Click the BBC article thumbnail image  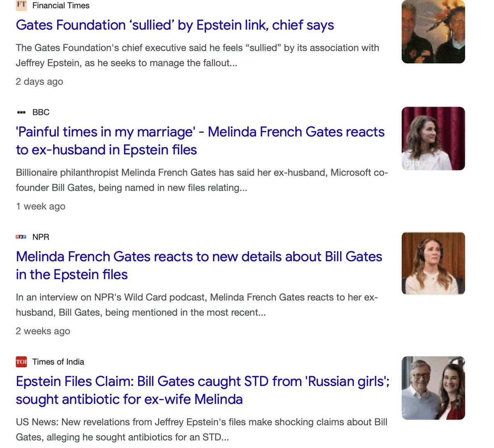pos(433,138)
